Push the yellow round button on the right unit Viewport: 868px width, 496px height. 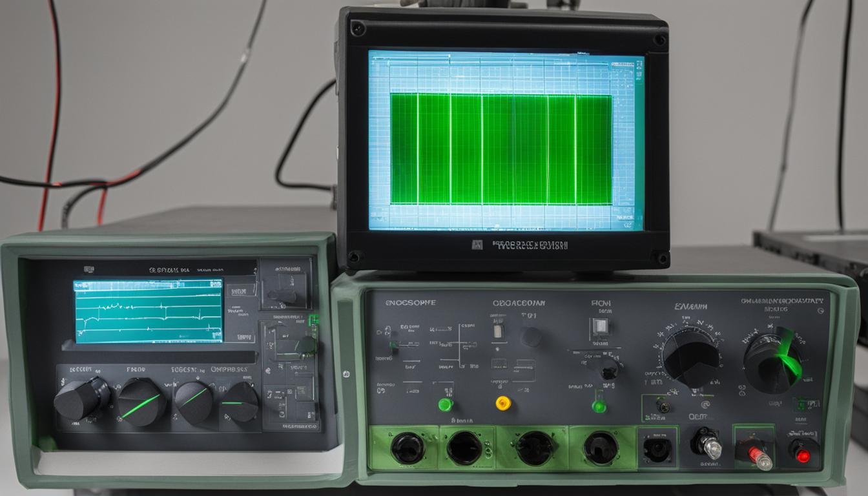tap(503, 403)
